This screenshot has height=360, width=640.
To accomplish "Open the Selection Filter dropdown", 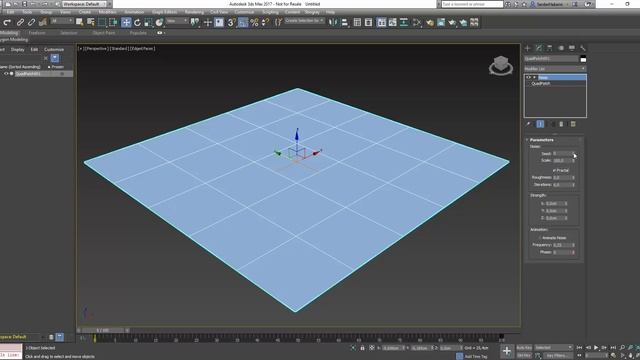I will point(62,21).
